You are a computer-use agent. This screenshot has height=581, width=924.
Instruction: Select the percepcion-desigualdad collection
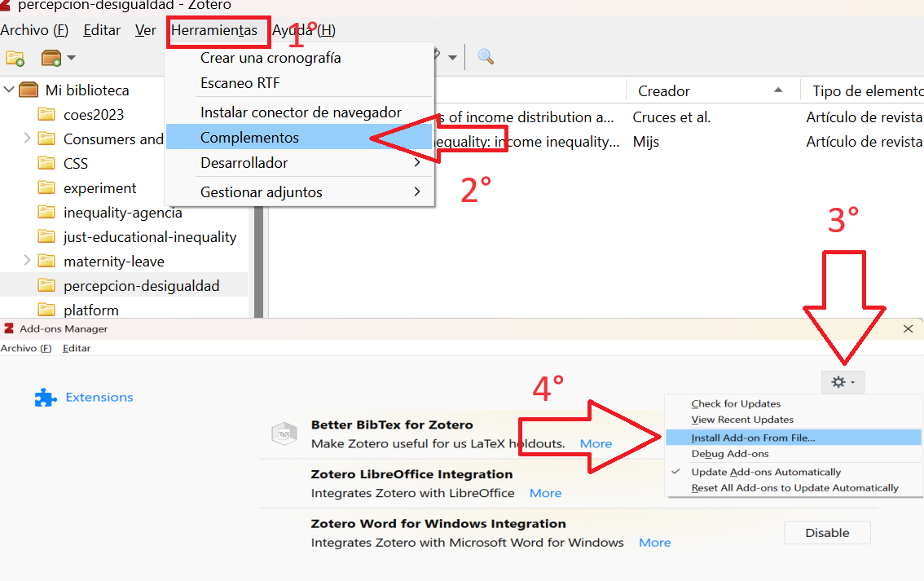point(141,285)
